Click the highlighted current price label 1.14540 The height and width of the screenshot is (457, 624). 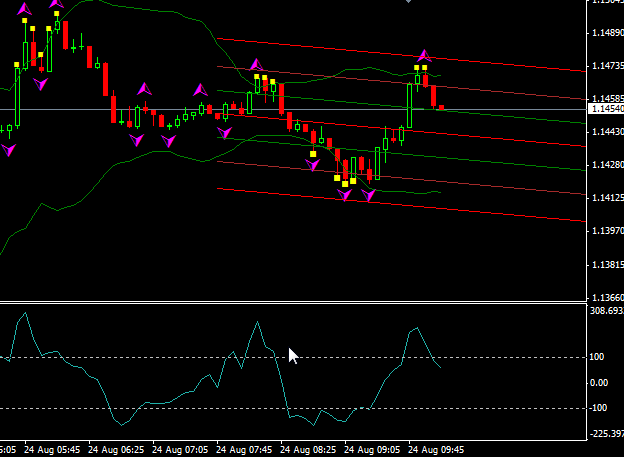pos(606,109)
